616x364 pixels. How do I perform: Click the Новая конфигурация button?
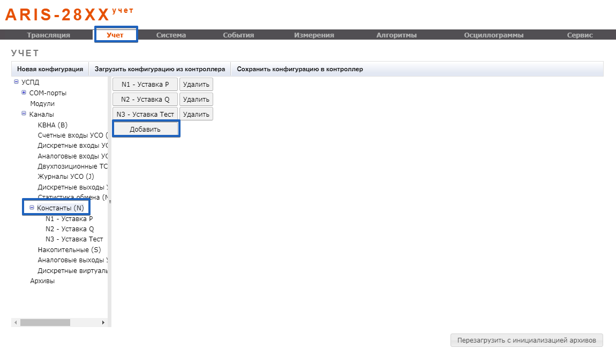(50, 69)
